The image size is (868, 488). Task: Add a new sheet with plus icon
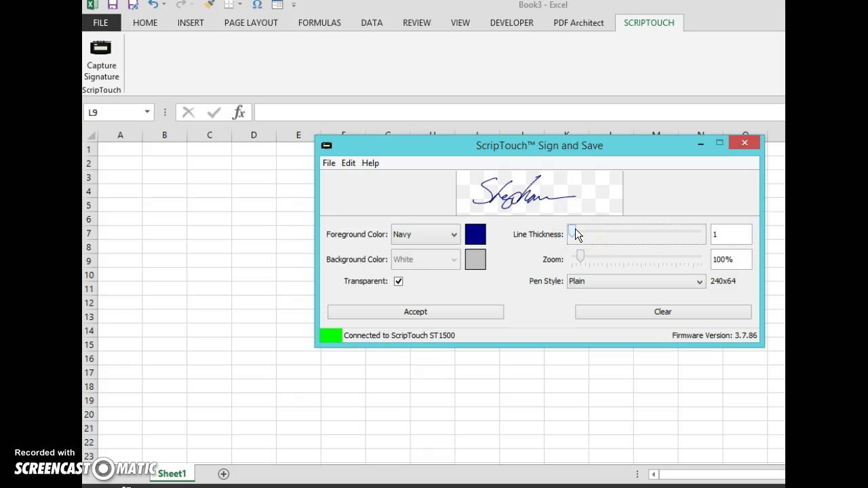coord(224,474)
